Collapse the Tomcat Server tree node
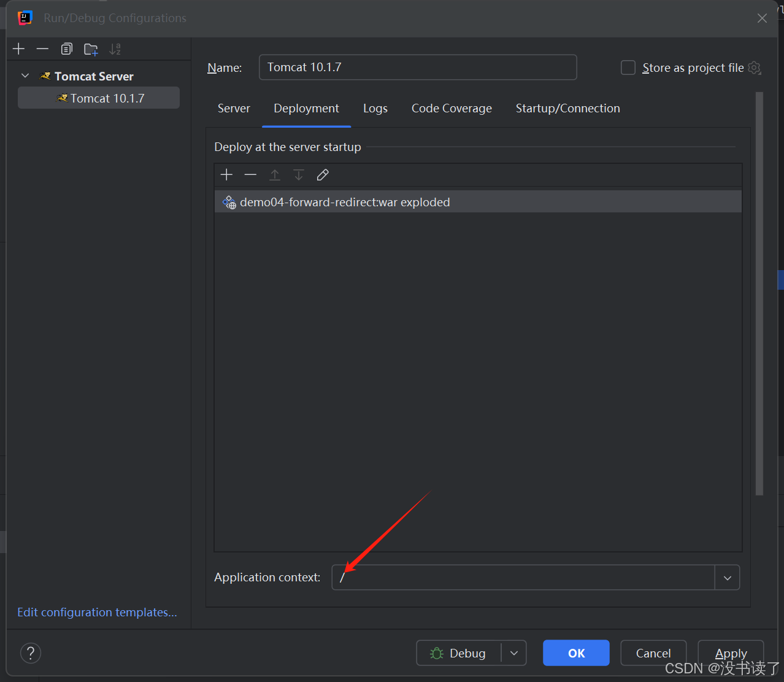The height and width of the screenshot is (682, 784). coord(25,76)
